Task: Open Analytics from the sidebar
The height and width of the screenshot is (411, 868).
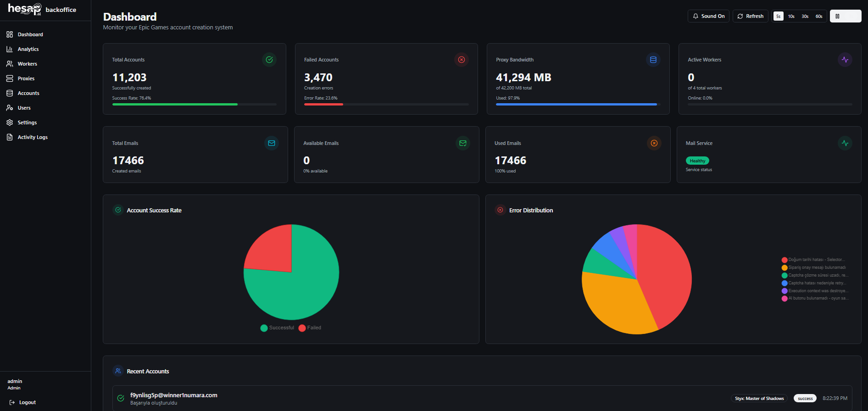Action: tap(28, 49)
